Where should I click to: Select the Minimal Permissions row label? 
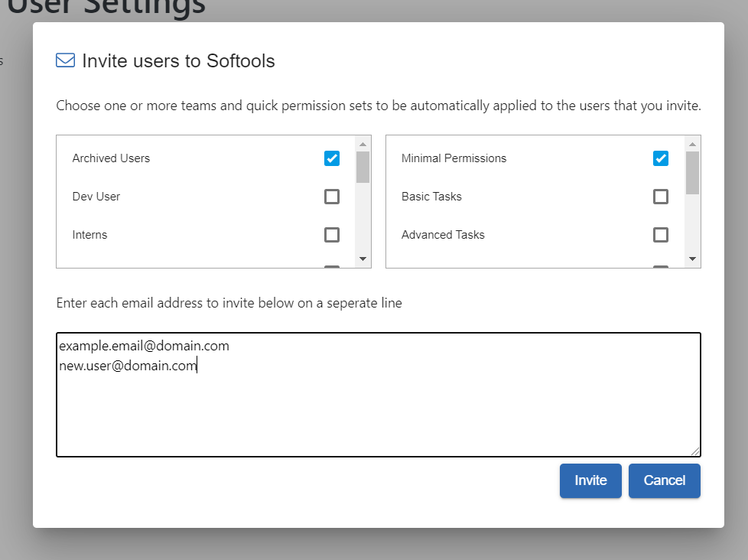[454, 158]
